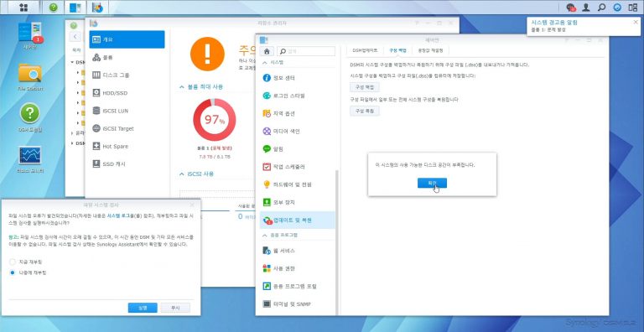Collapse the System (시스템) section in the Control Panel

click(x=265, y=62)
